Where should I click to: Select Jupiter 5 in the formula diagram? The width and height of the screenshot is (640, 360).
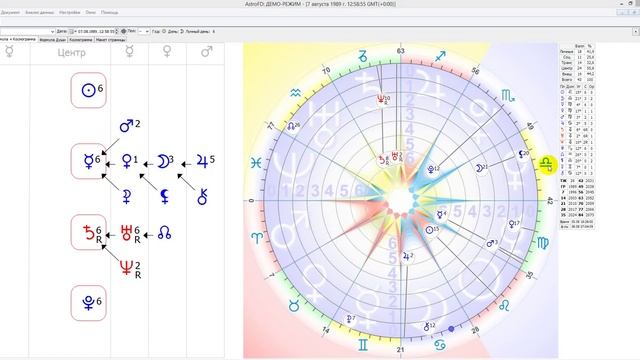point(205,161)
